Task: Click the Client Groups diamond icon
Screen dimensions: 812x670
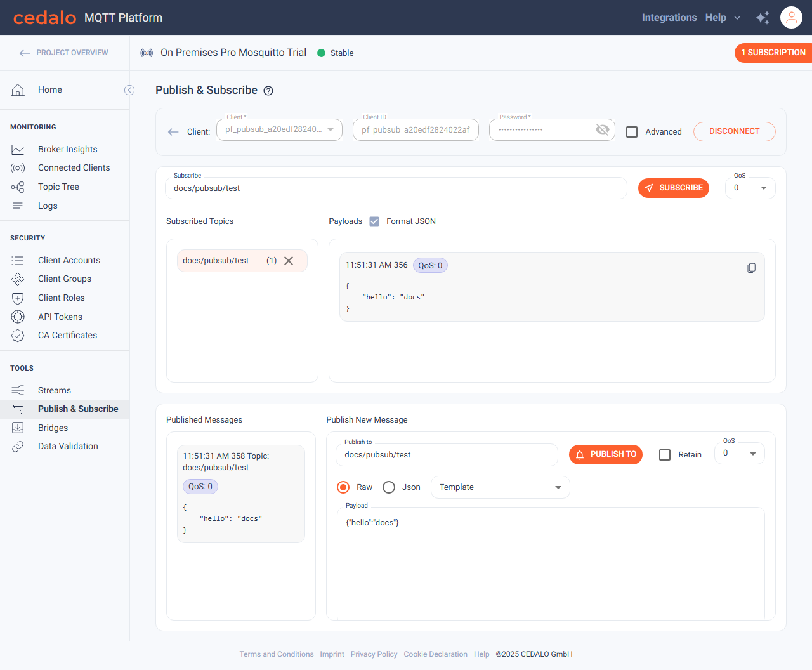Action: tap(18, 279)
